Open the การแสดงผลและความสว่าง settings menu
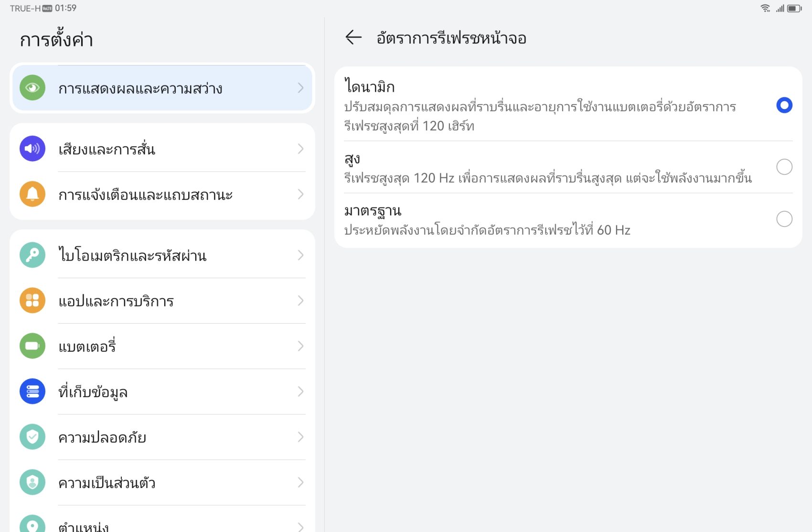This screenshot has width=812, height=532. coord(162,88)
